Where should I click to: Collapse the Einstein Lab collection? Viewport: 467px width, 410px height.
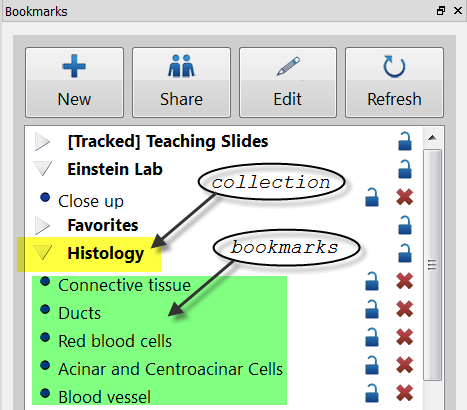(42, 169)
